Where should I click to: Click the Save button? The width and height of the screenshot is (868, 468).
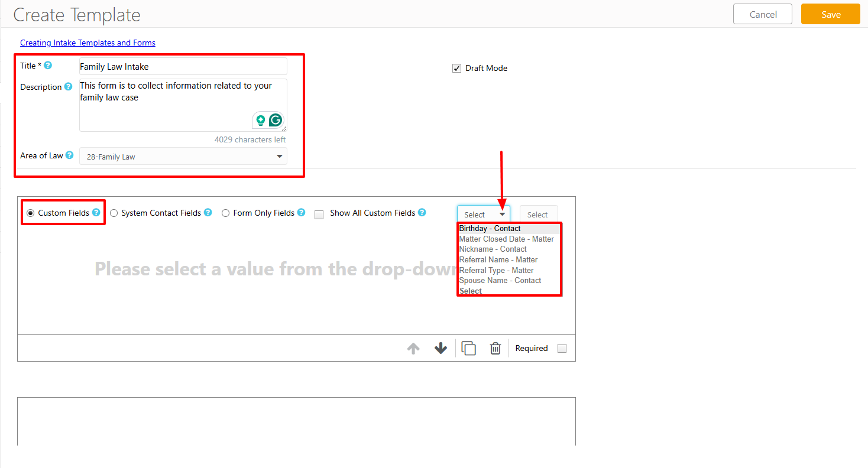[830, 14]
